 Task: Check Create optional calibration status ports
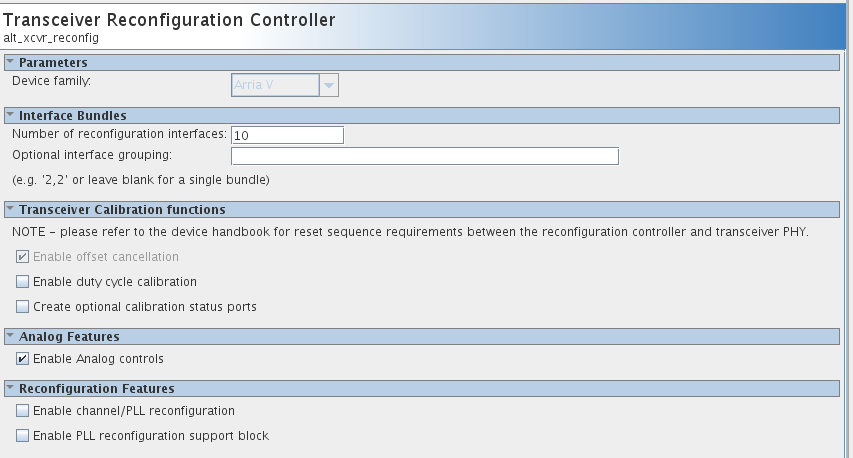(x=23, y=307)
